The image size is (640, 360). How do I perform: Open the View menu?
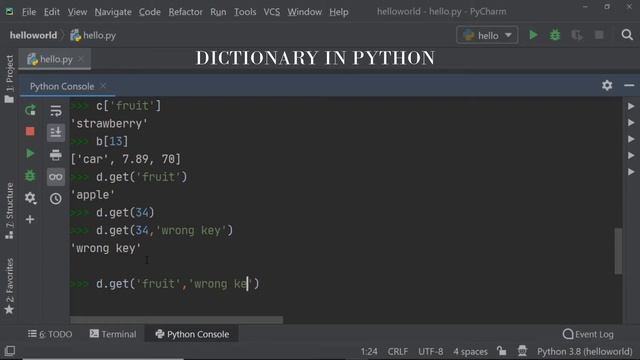click(77, 12)
